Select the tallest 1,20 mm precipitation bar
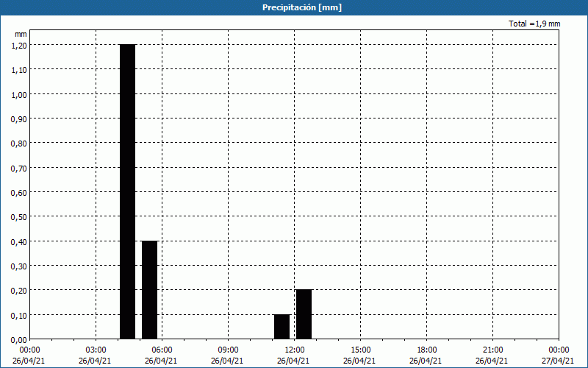This screenshot has height=368, width=588. (x=127, y=191)
